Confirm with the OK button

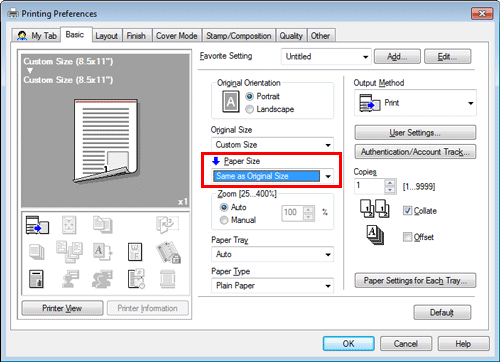point(349,344)
